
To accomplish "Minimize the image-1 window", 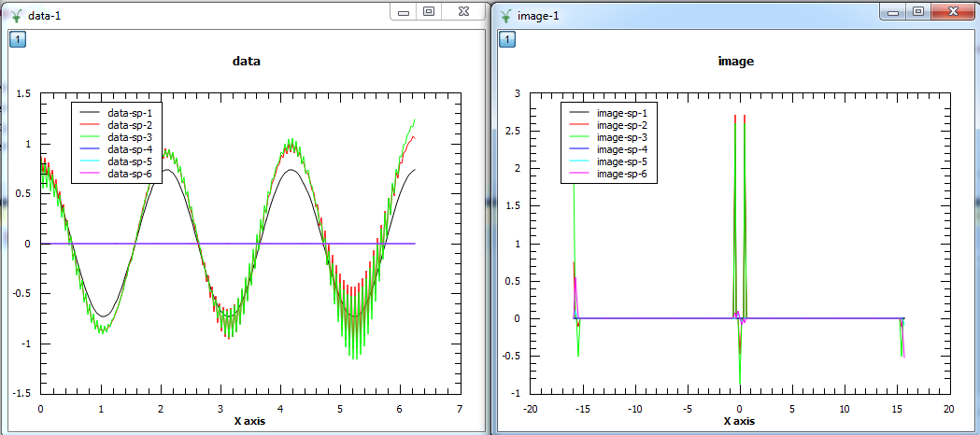I will pos(893,12).
